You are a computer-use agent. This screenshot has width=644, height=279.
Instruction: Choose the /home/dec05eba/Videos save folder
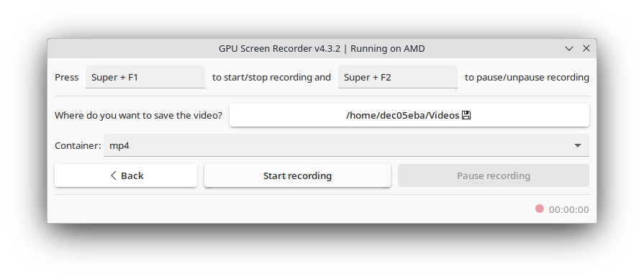[409, 115]
